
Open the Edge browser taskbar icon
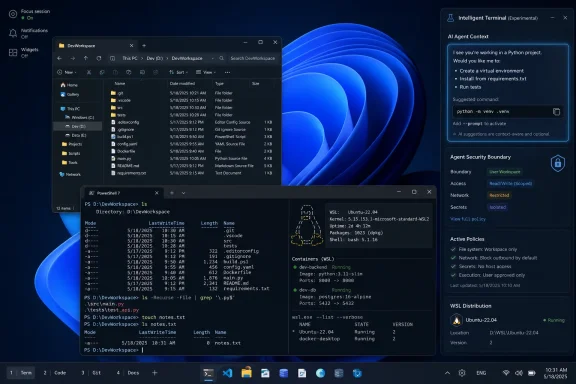(320, 373)
